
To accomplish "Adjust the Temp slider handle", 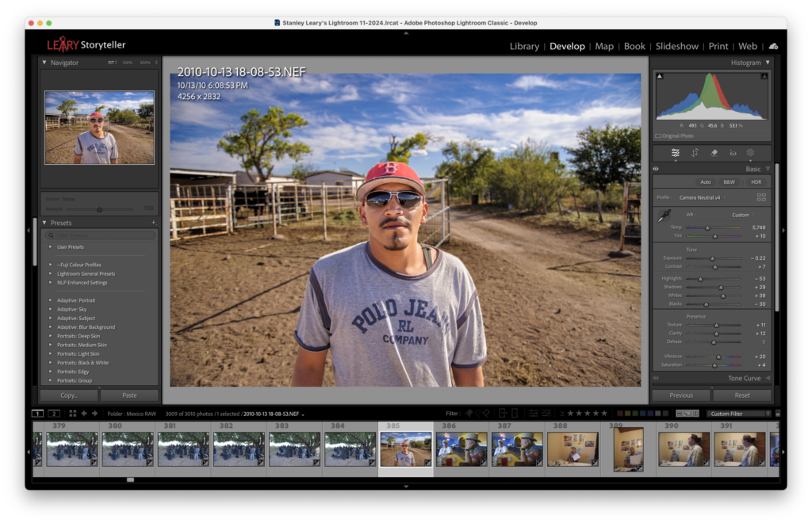I will pyautogui.click(x=707, y=227).
